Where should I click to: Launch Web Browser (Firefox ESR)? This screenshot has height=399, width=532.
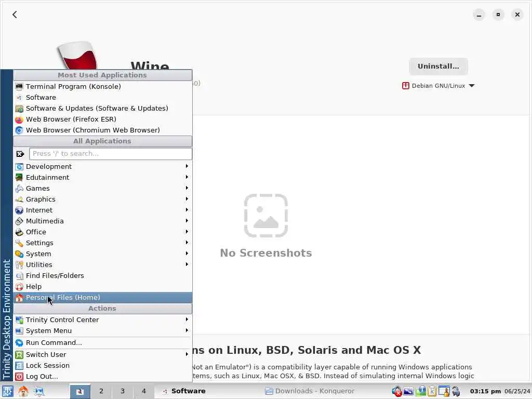click(x=102, y=119)
